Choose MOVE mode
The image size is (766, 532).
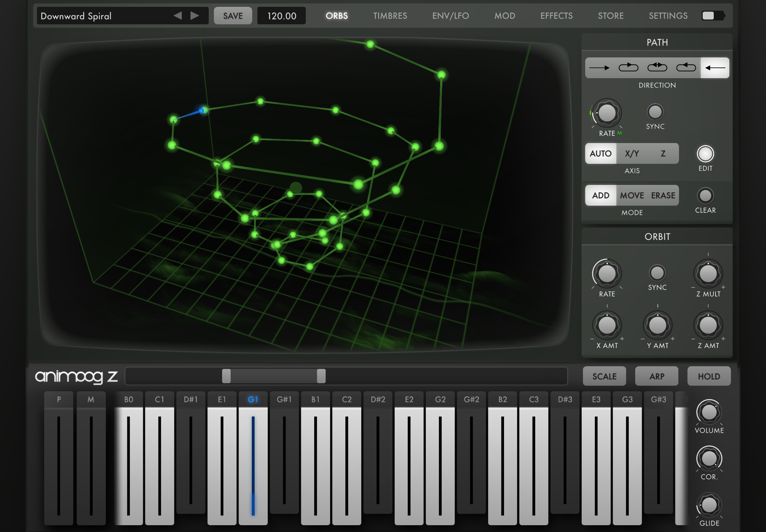[x=632, y=196]
